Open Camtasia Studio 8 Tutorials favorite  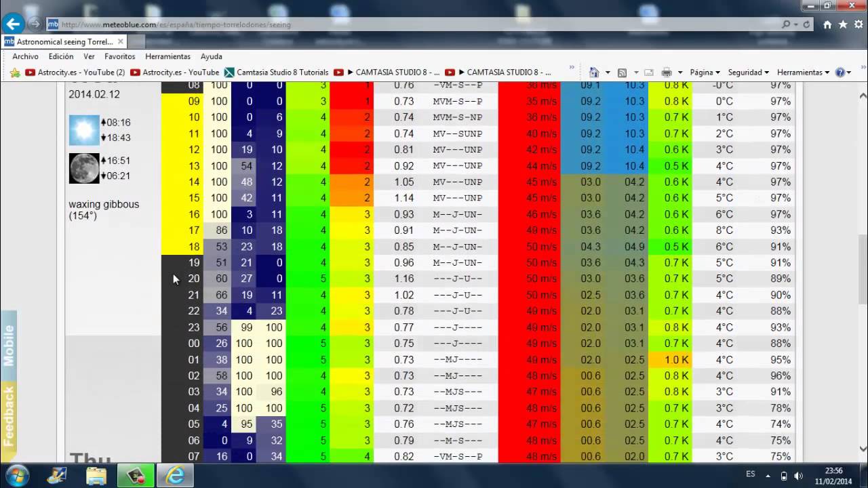pyautogui.click(x=277, y=73)
